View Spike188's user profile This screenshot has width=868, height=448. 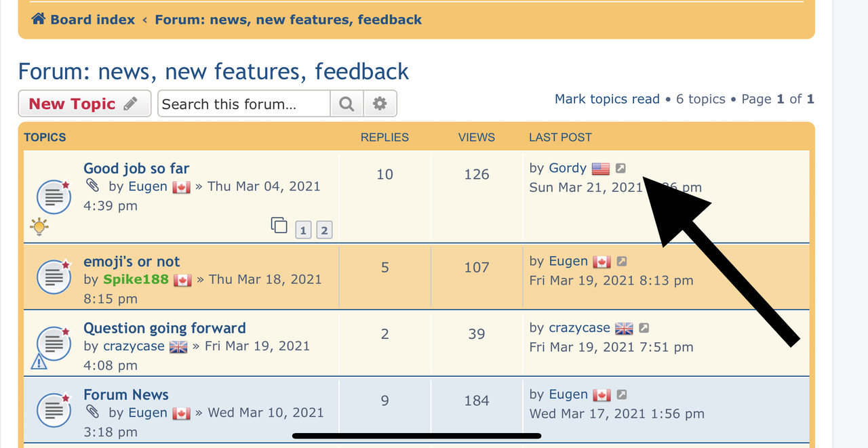click(x=136, y=279)
